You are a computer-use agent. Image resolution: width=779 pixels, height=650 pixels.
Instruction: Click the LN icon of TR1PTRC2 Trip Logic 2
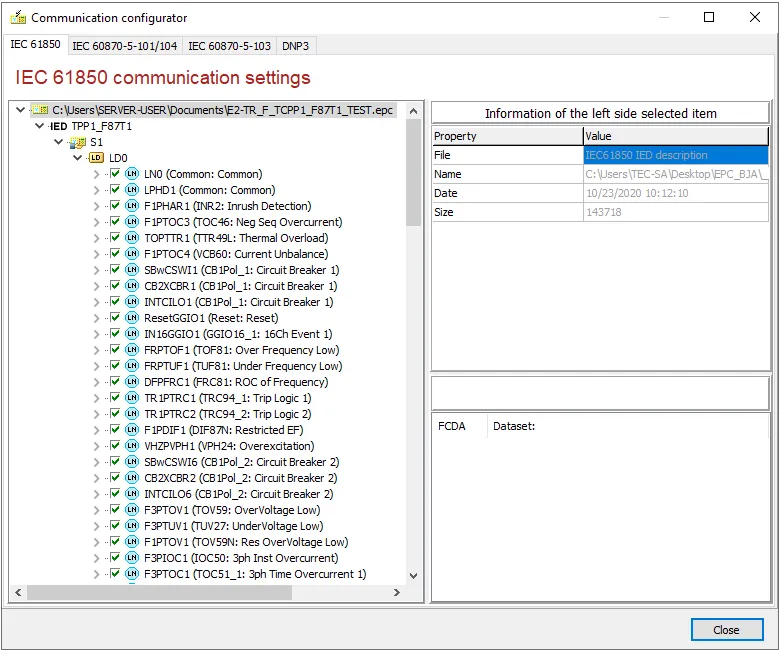(132, 414)
